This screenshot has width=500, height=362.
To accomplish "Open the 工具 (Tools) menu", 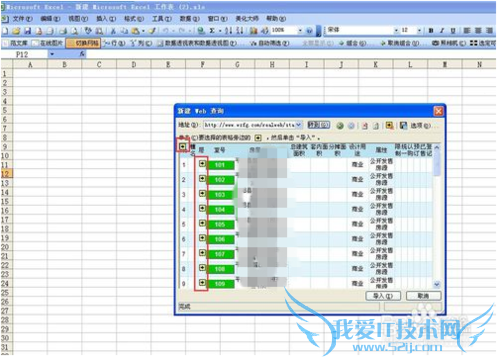I will (162, 19).
